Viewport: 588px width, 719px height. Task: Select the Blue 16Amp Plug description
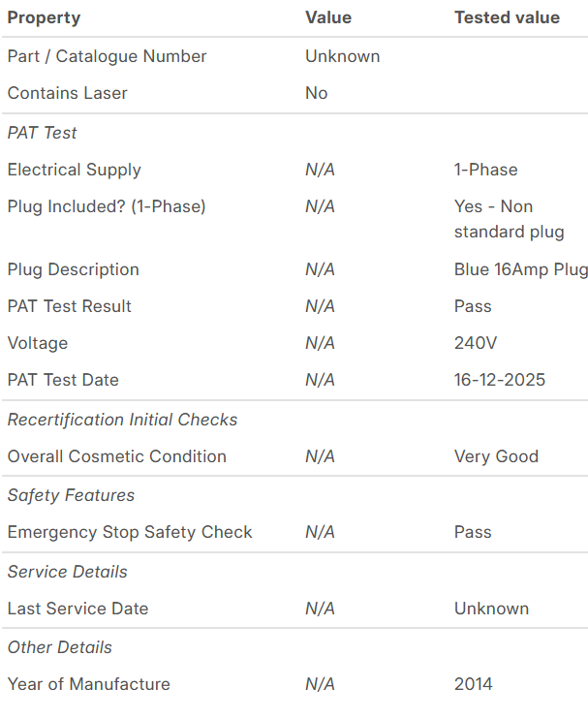[x=520, y=269]
